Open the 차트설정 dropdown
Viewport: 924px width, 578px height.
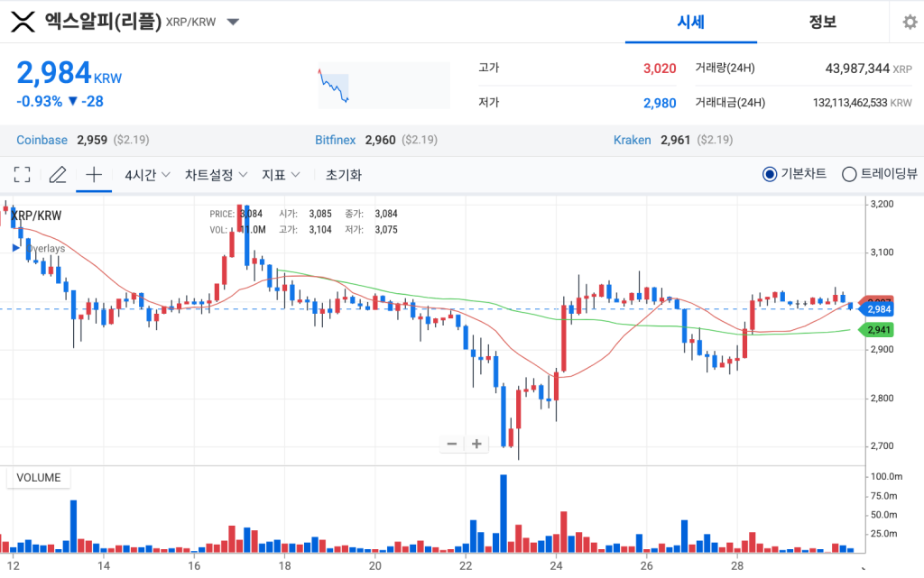pyautogui.click(x=216, y=175)
